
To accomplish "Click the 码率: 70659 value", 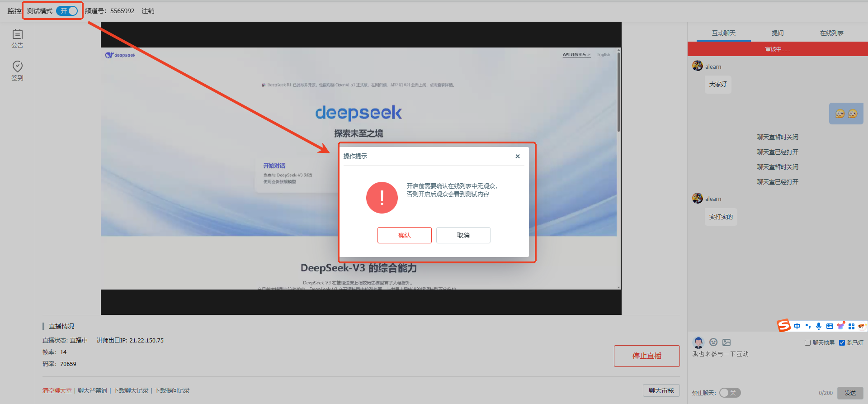I will (59, 364).
